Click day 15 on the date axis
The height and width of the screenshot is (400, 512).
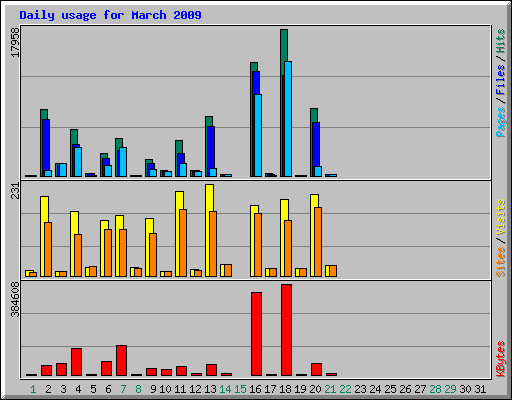240,389
